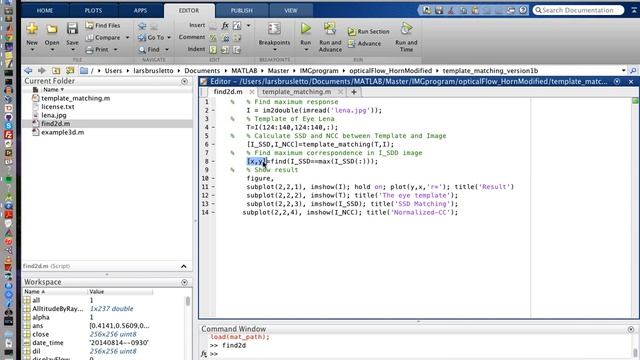Image resolution: width=640 pixels, height=360 pixels.
Task: Switch to the APPS ribbon tab
Action: [140, 11]
